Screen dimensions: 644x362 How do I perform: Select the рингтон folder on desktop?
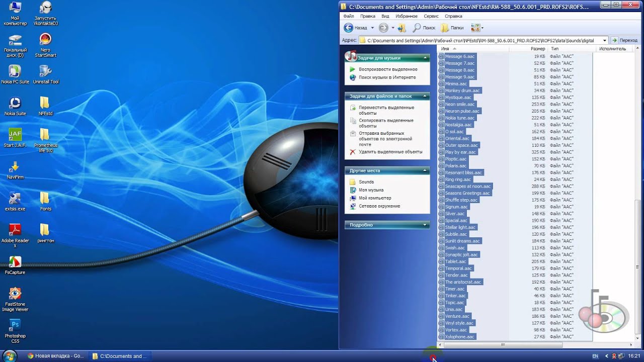click(45, 233)
